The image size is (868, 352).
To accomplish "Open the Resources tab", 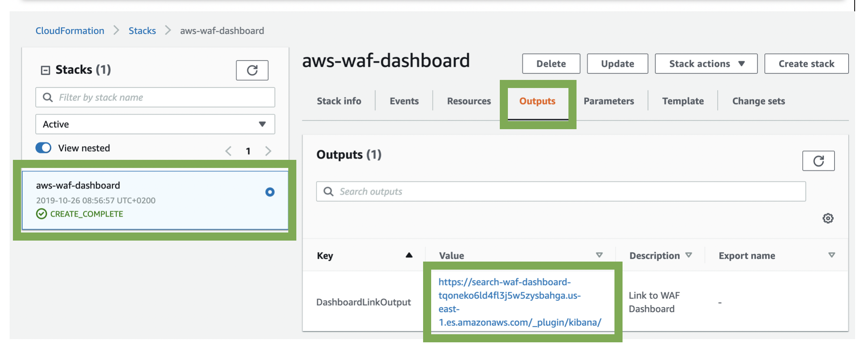I will pos(469,101).
